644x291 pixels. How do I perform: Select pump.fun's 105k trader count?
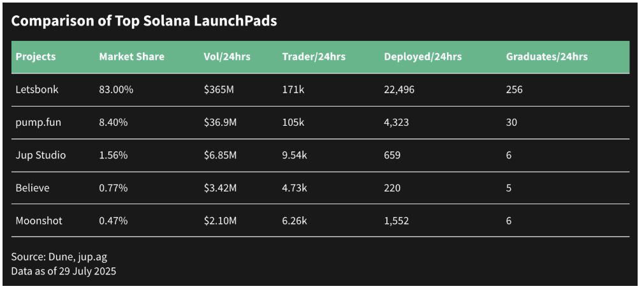(293, 123)
